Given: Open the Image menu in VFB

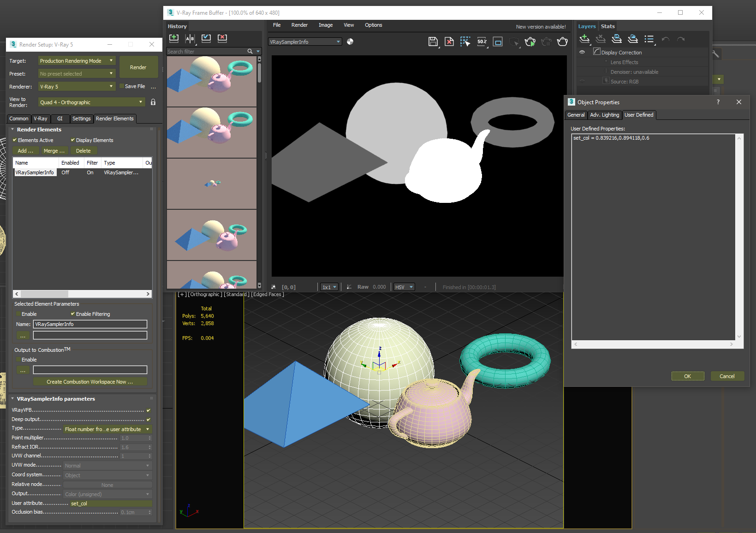Looking at the screenshot, I should pyautogui.click(x=326, y=25).
